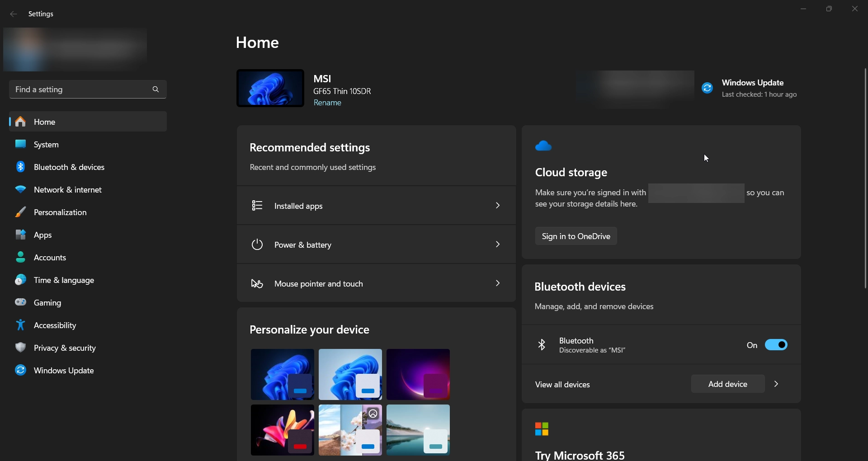The height and width of the screenshot is (461, 868).
Task: Click View all devices
Action: tap(562, 385)
